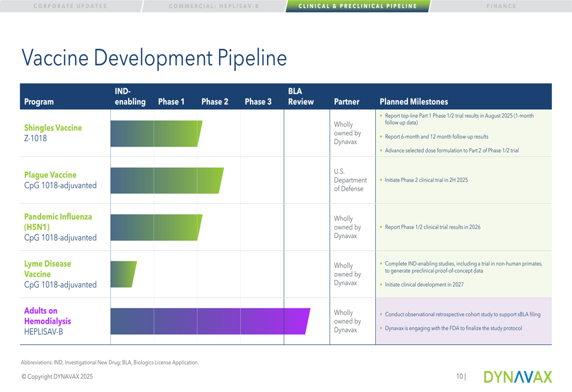Click Initiate clinical development in 2027
This screenshot has height=392, width=572.
point(424,284)
